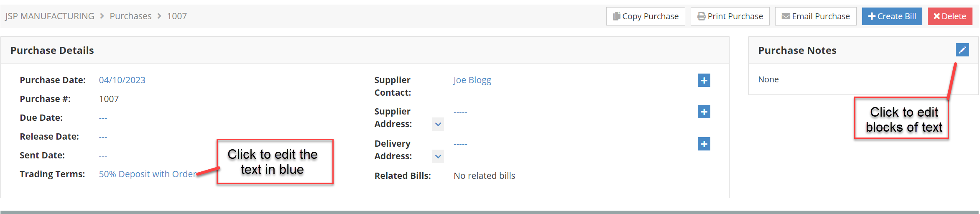Image resolution: width=980 pixels, height=214 pixels.
Task: Delete this purchase with the red Delete button
Action: [x=950, y=16]
